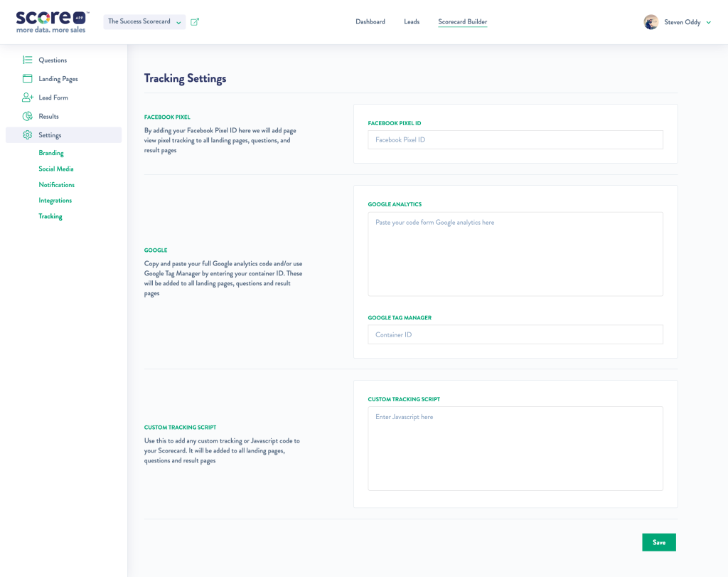Click the CUSTOM TRACKING SCRIPT description title
This screenshot has width=728, height=577.
[180, 427]
